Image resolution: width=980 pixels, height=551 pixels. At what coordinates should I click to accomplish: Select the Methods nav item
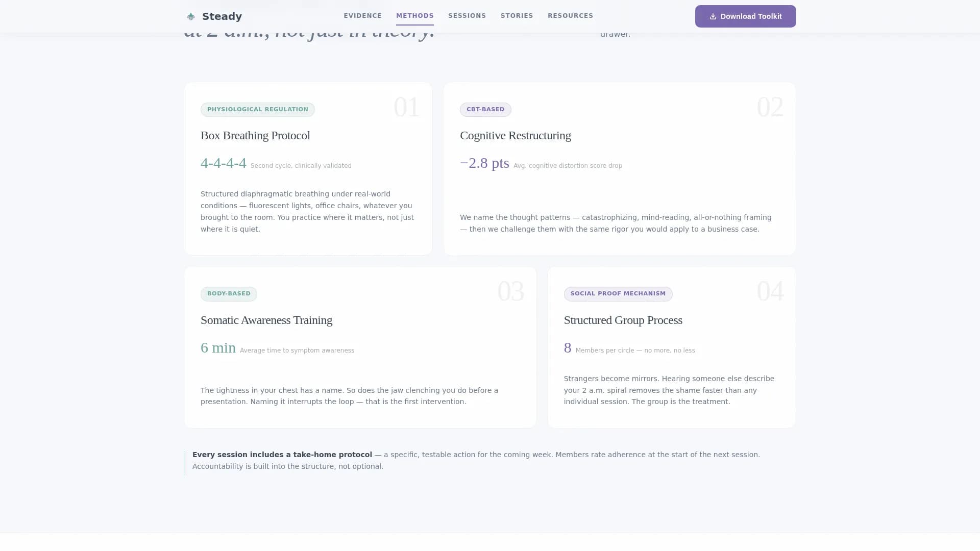415,16
